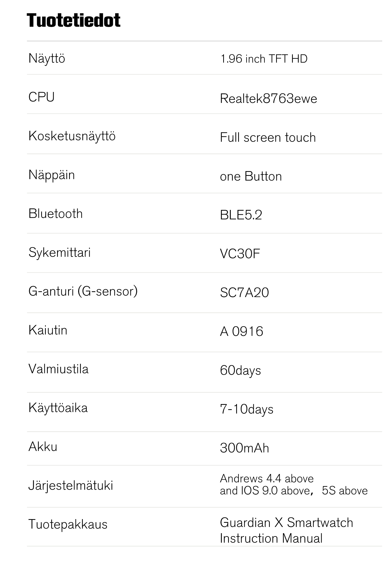Click the BLE5.2 value
This screenshot has width=392, height=563.
coord(241,215)
